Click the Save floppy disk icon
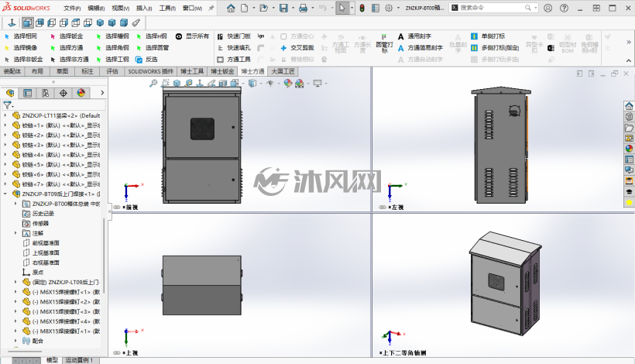The image size is (635, 364). point(283,8)
